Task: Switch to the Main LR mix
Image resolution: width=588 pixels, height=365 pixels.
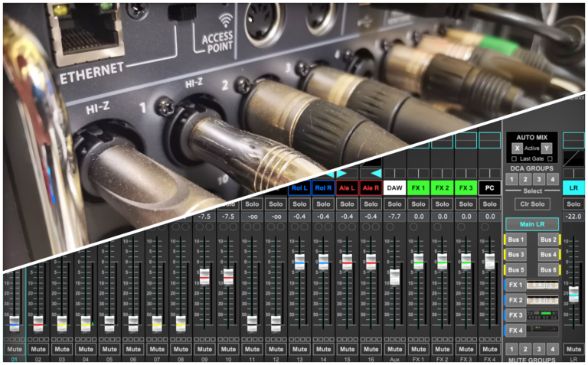Action: tap(531, 223)
